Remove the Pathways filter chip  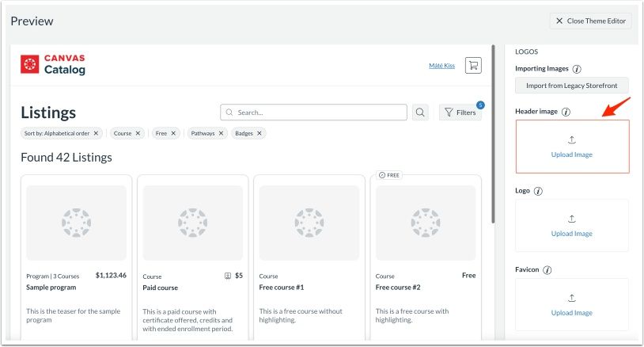pyautogui.click(x=221, y=133)
